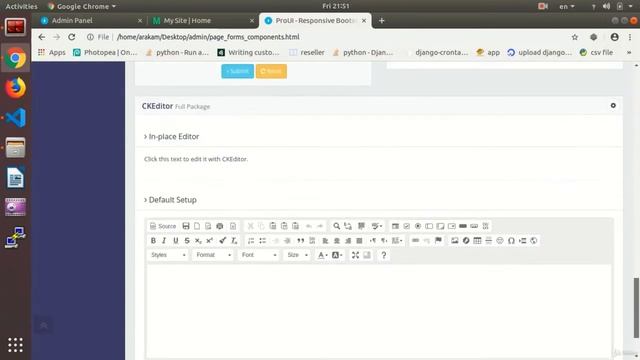This screenshot has width=640, height=360.
Task: Click the IFrame globe icon
Action: pos(533,241)
